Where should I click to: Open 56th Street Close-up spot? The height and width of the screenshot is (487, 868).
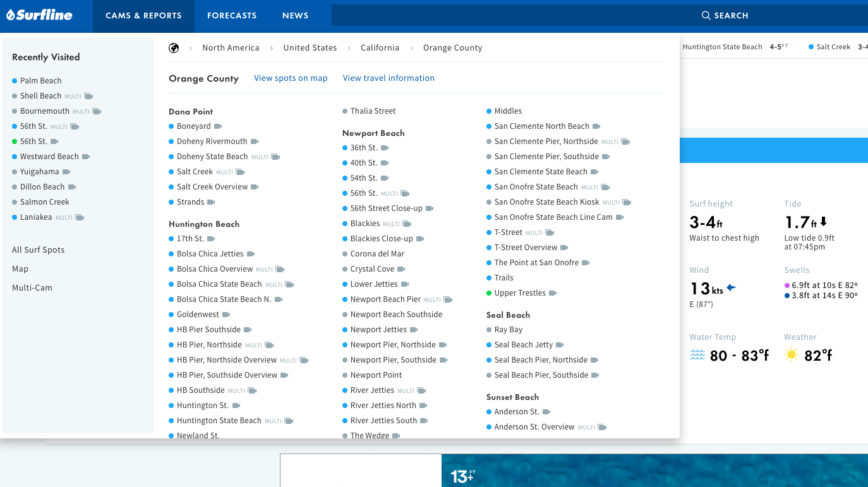click(386, 208)
